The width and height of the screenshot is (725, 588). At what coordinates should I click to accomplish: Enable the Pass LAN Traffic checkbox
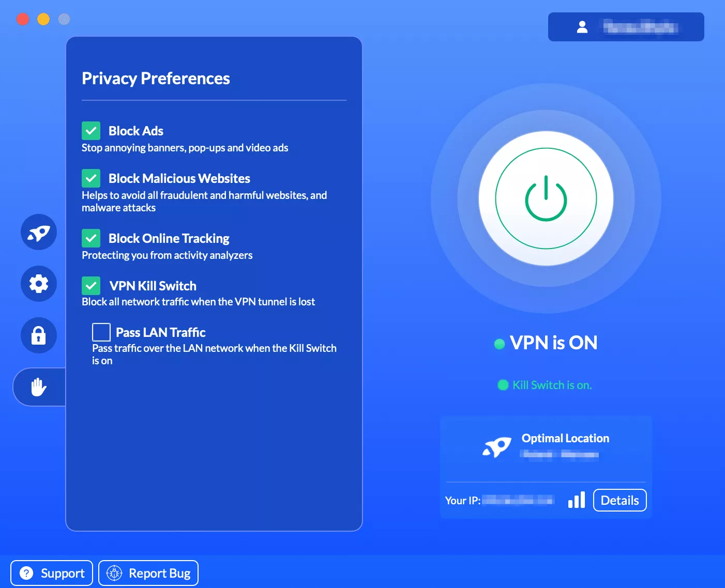(101, 332)
